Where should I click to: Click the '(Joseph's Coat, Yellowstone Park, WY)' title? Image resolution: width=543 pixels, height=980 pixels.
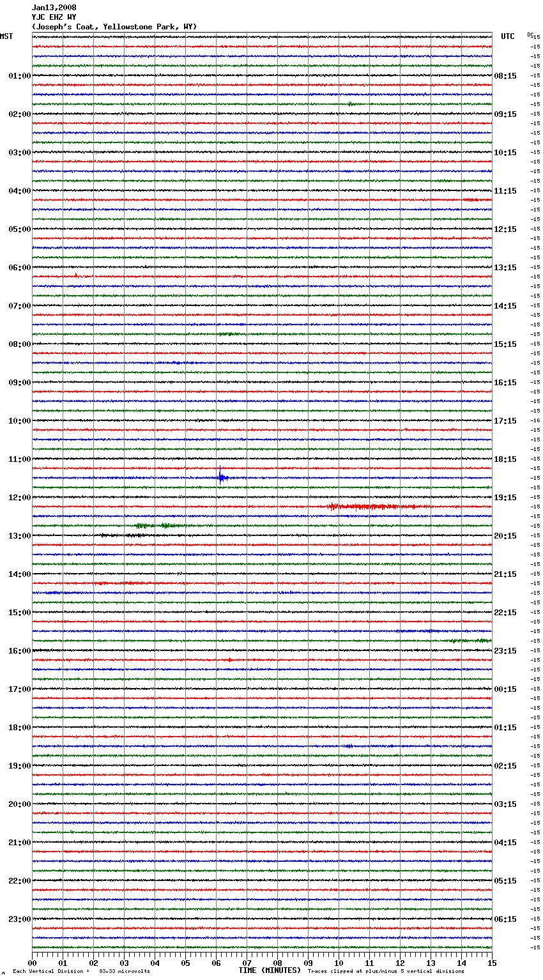114,27
